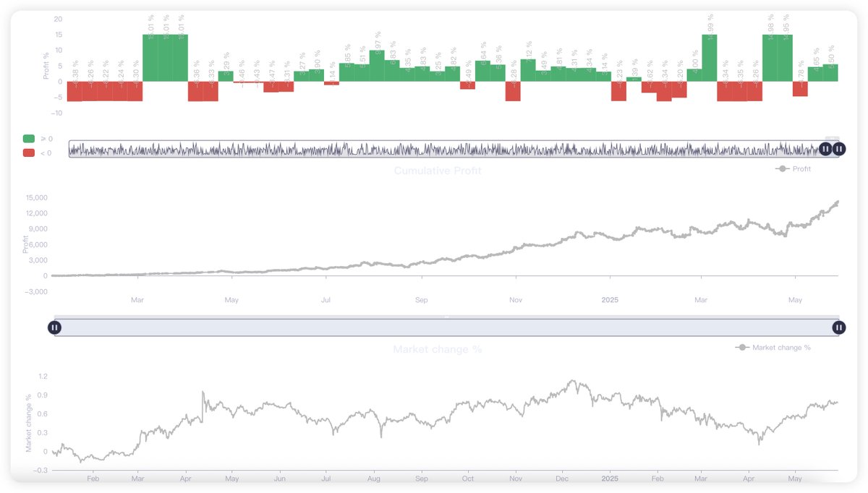This screenshot has width=868, height=493.
Task: Click the right handle of the Cumulative Profit range slider
Action: [838, 327]
